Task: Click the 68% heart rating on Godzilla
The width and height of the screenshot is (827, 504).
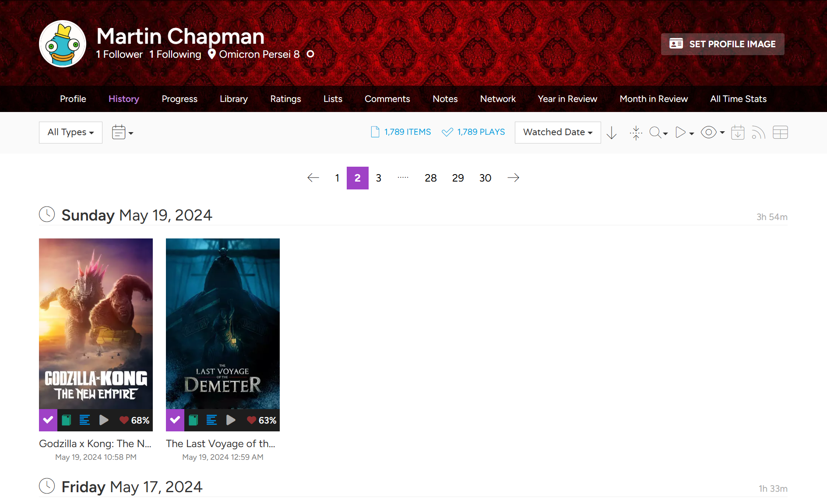Action: (134, 420)
